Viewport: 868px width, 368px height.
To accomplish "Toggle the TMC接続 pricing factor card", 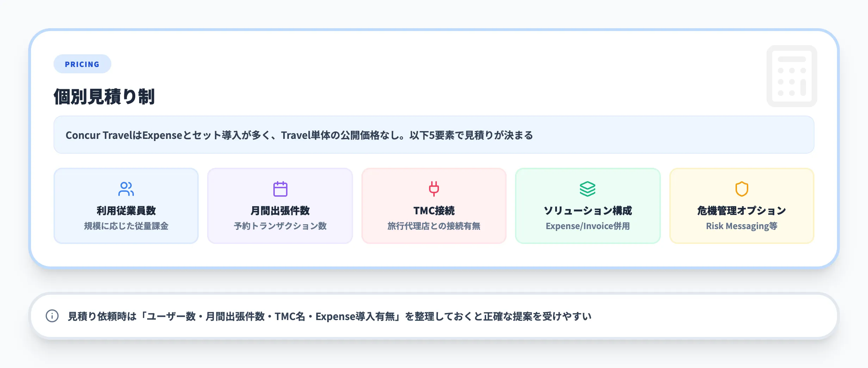I will tap(434, 206).
